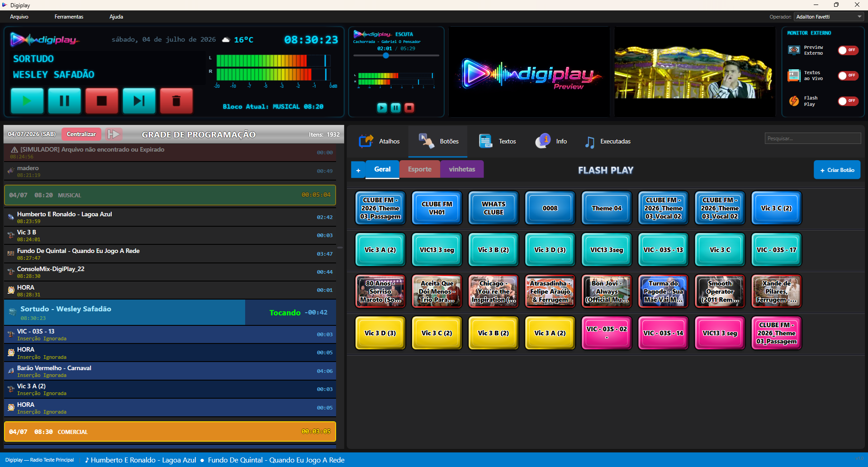
Task: Trigger the pink VIC13 3 seg button
Action: coord(720,333)
